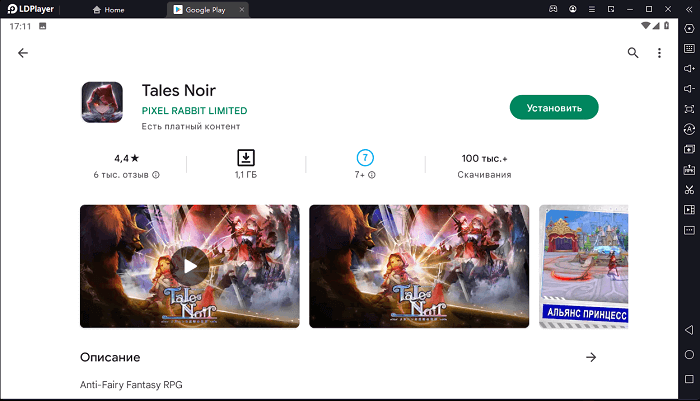
Task: Click the Android battery status icon
Action: point(667,25)
